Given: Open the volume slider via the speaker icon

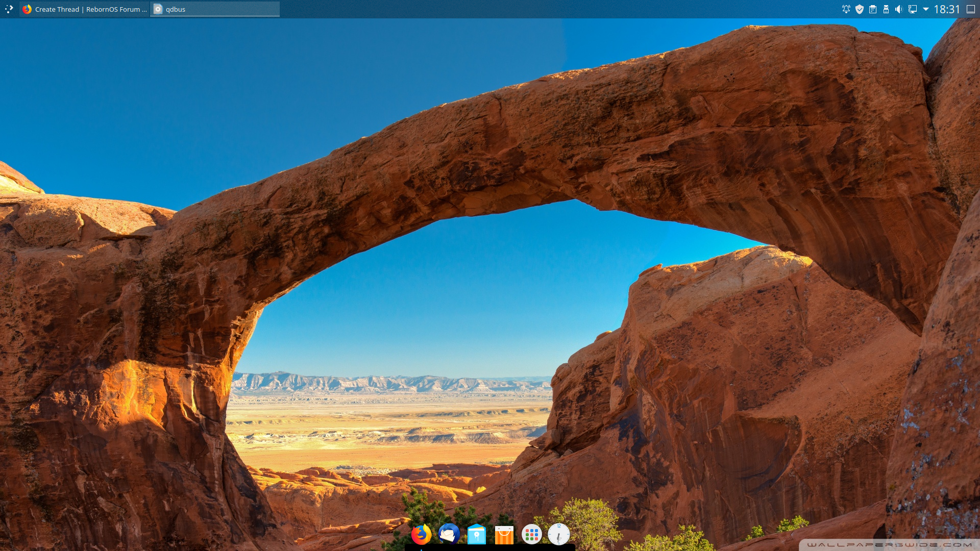Looking at the screenshot, I should click(x=899, y=9).
